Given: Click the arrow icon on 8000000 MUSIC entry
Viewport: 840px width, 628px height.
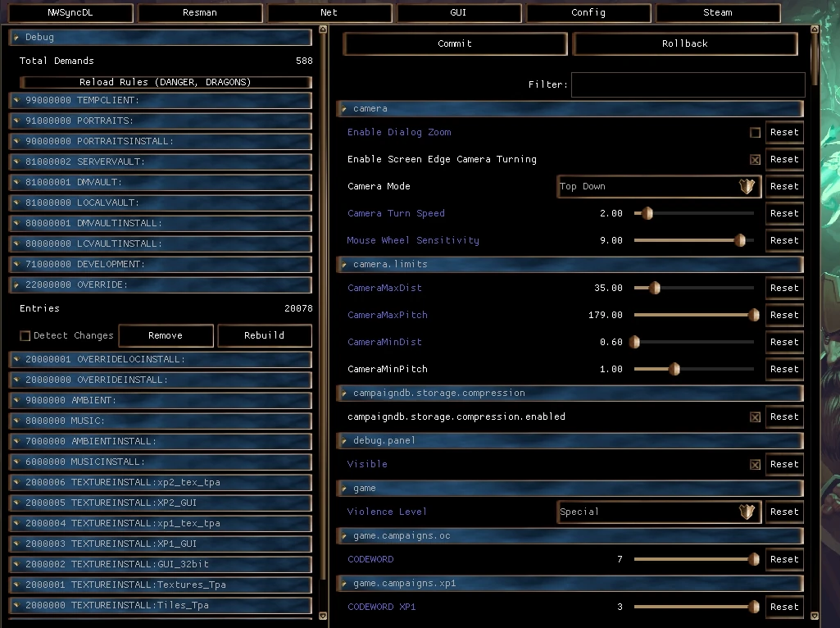Looking at the screenshot, I should tap(16, 421).
